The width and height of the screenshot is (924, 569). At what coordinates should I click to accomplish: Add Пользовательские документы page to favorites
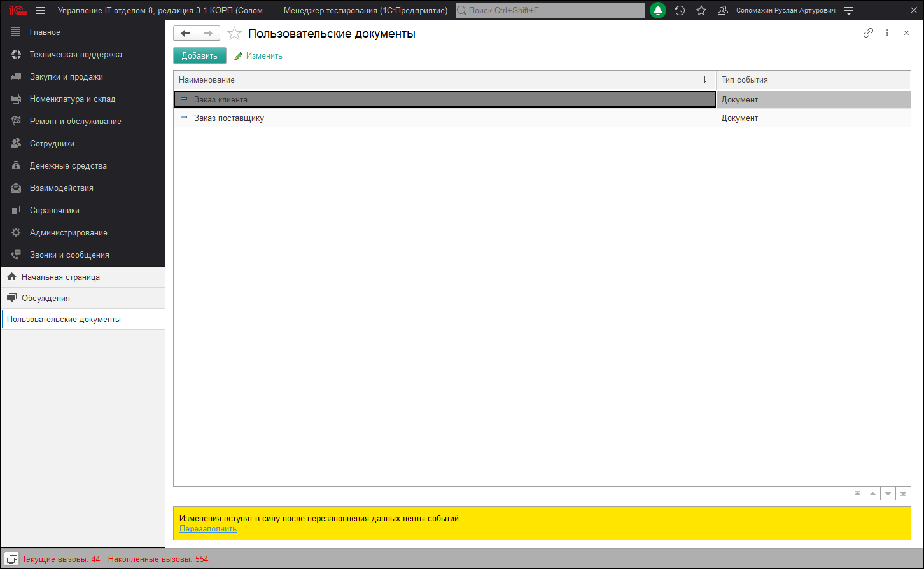234,34
